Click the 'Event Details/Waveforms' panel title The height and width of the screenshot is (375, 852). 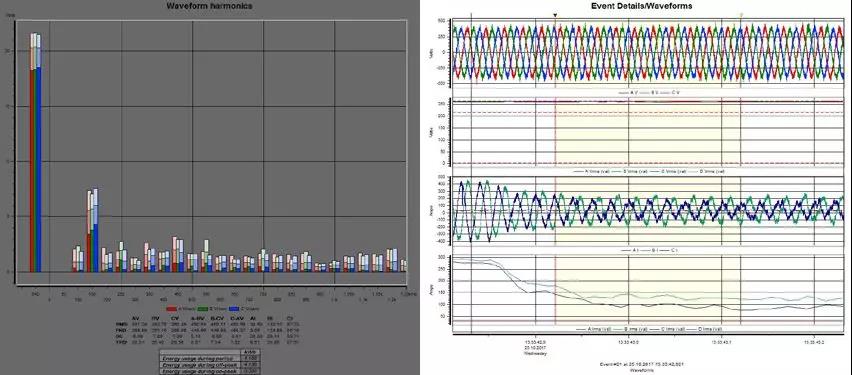[641, 5]
